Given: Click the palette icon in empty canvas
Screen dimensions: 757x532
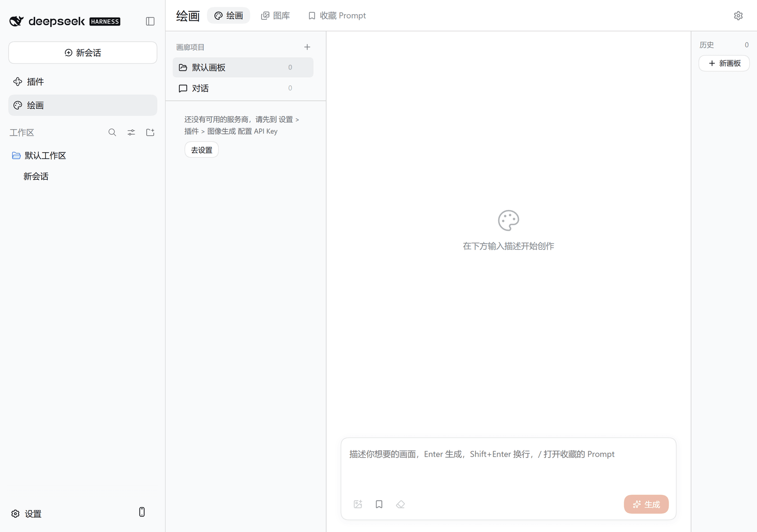Looking at the screenshot, I should coord(509,220).
